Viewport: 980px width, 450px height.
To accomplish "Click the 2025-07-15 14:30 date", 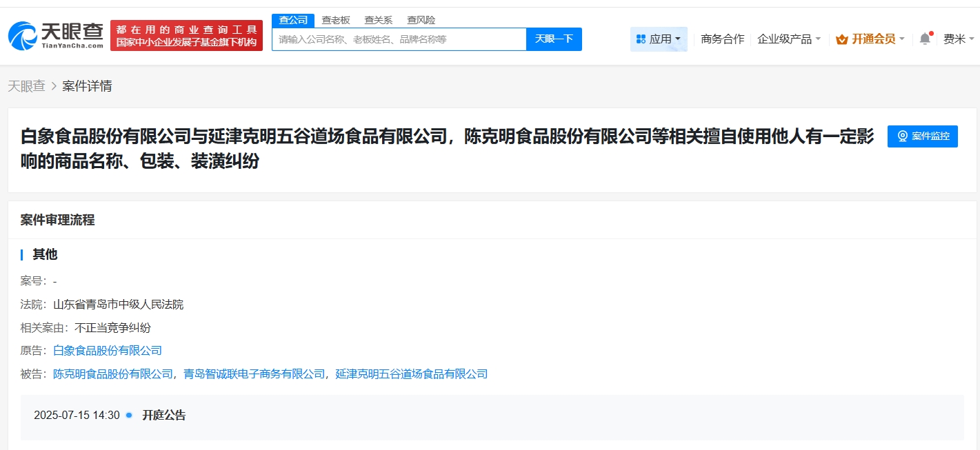I will click(77, 416).
